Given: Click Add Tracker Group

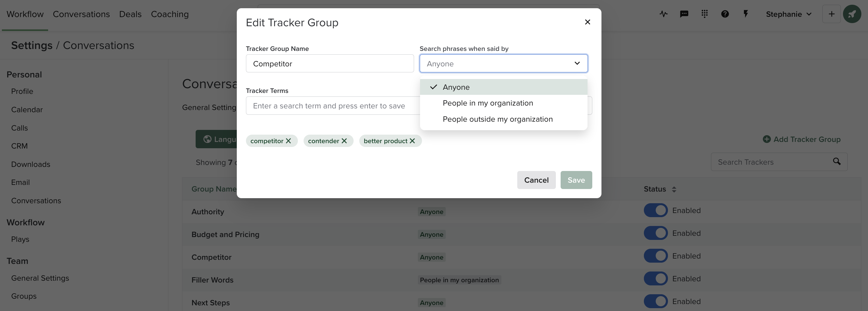Looking at the screenshot, I should point(802,139).
